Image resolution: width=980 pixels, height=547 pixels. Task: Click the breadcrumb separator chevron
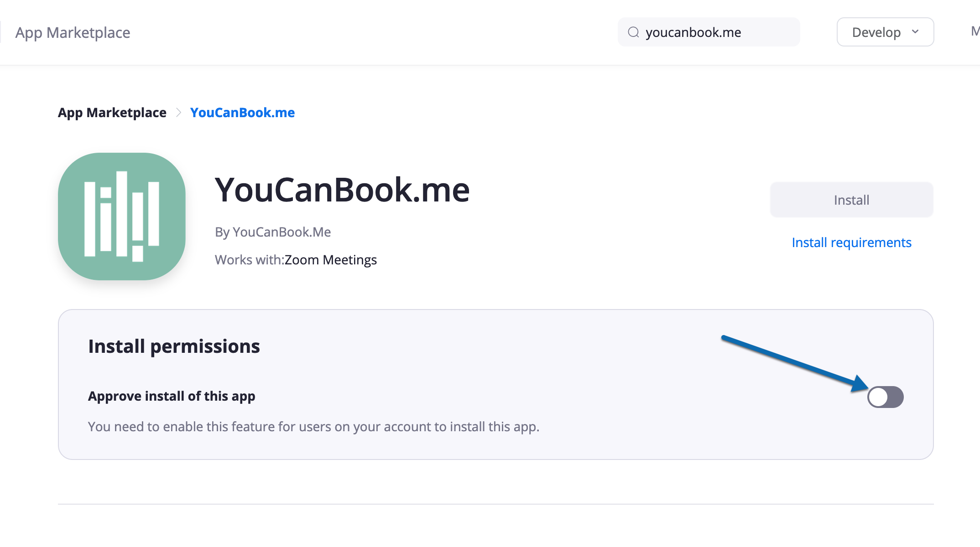(x=179, y=113)
